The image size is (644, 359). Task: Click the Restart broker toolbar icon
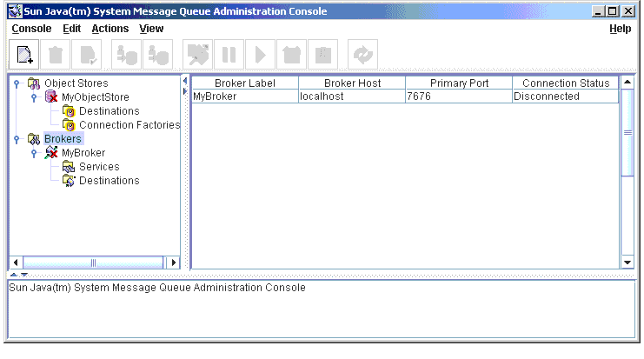(x=322, y=55)
